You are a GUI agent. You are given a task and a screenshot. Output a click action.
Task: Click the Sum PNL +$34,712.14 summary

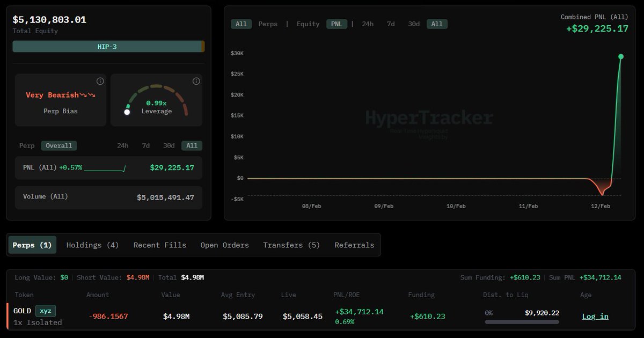[x=584, y=277]
